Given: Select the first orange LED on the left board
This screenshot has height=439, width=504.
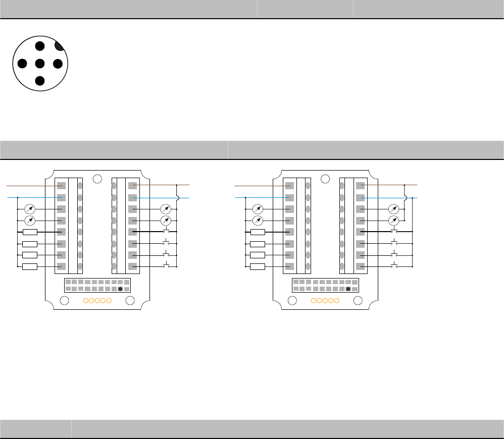Looking at the screenshot, I should tap(86, 301).
